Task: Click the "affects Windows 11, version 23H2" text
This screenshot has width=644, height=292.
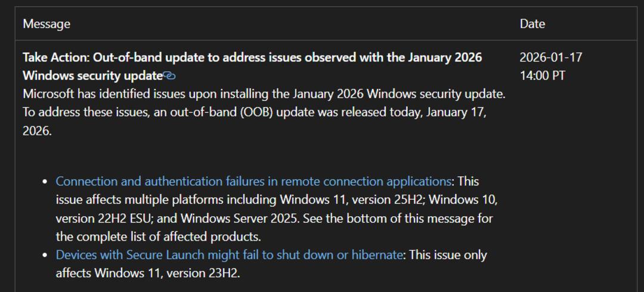Action: 148,273
